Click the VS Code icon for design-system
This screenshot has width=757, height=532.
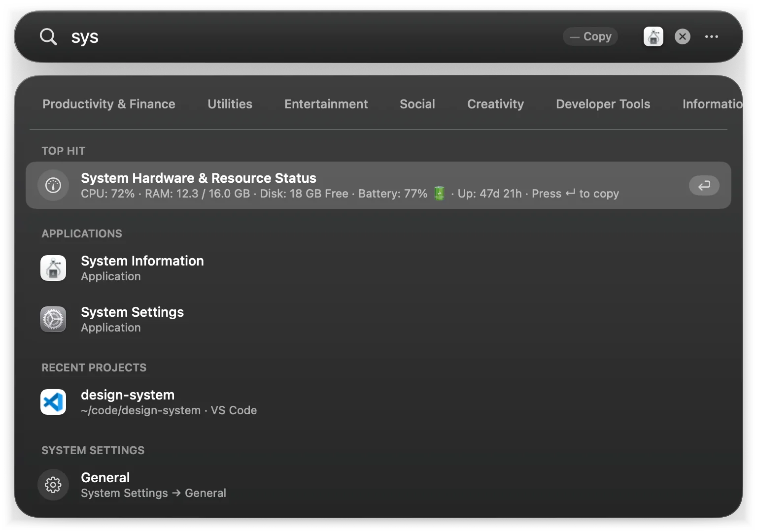[53, 402]
